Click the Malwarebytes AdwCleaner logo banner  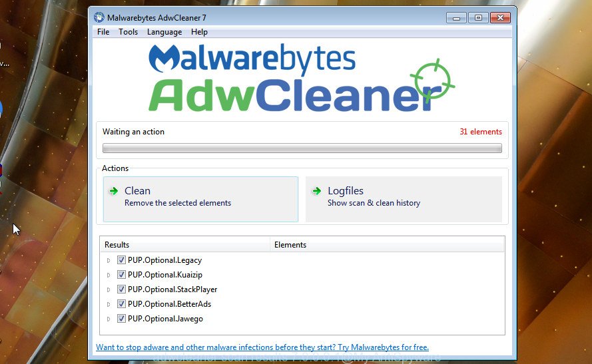[x=301, y=78]
